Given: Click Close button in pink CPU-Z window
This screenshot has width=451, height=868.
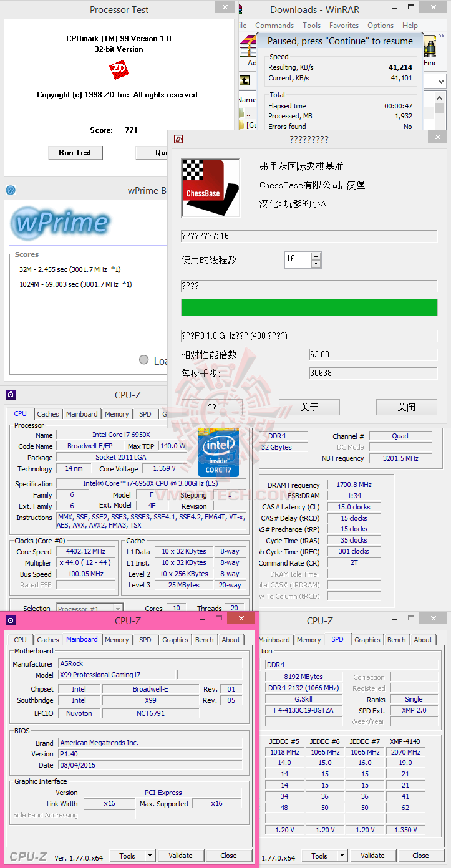Looking at the screenshot, I should (x=228, y=856).
